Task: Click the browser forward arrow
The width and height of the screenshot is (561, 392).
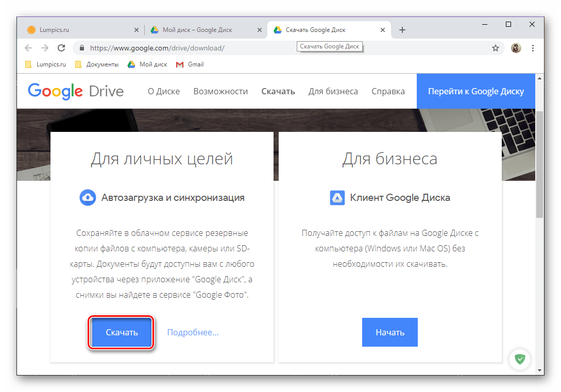Action: [45, 48]
